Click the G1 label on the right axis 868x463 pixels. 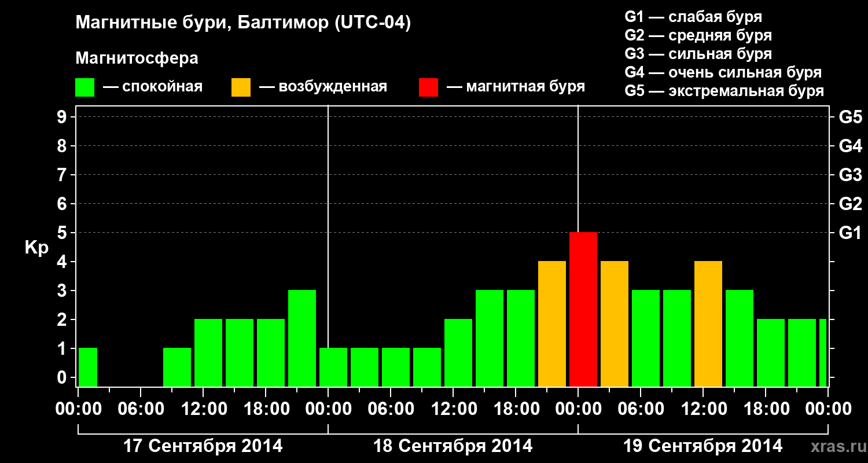(850, 233)
